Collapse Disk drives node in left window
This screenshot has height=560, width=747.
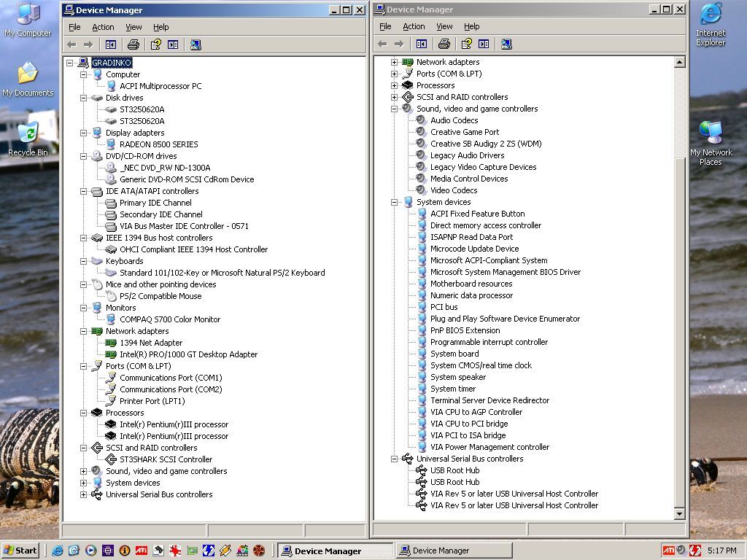pyautogui.click(x=84, y=98)
